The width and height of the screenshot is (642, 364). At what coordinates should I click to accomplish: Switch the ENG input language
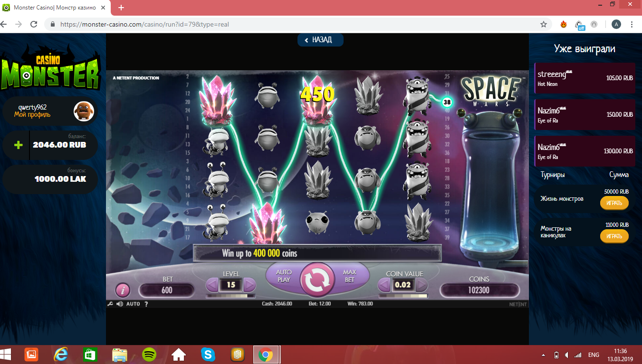594,355
